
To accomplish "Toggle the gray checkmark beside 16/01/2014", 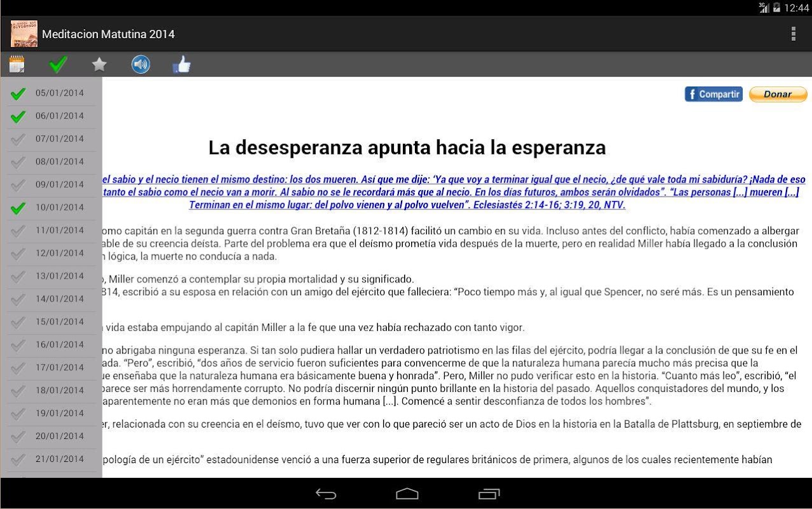I will tap(18, 345).
